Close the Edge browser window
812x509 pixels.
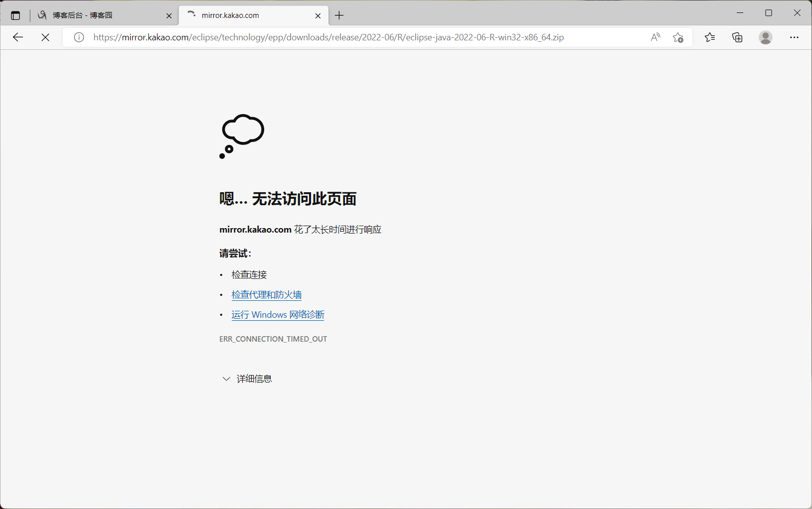(x=797, y=13)
